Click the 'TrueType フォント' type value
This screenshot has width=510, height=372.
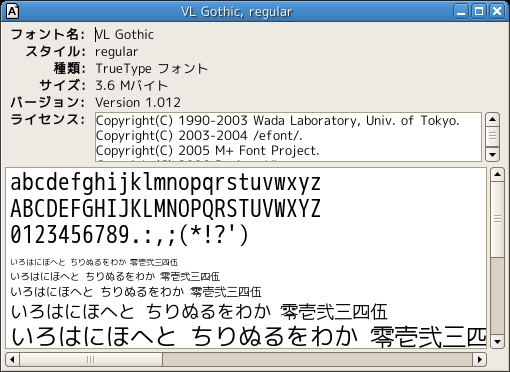[x=152, y=69]
